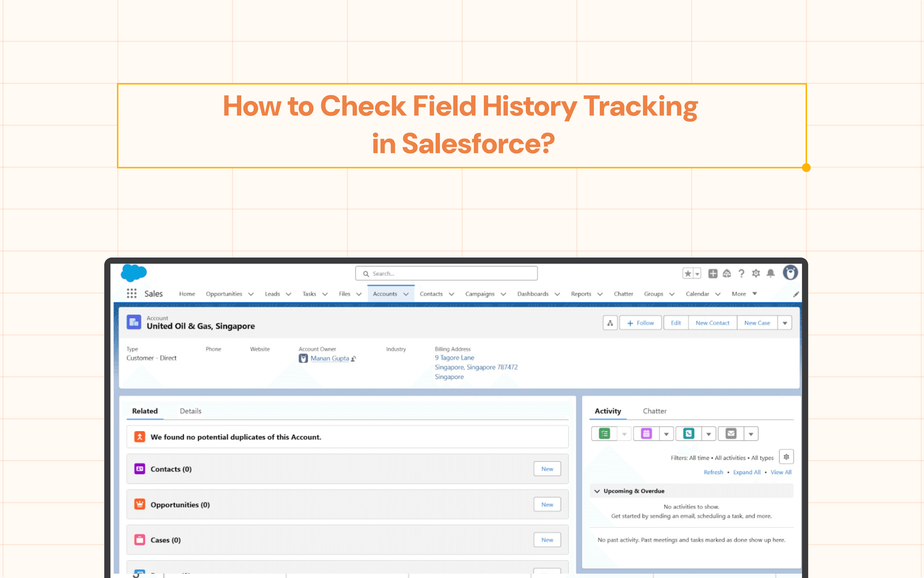Image resolution: width=924 pixels, height=578 pixels.
Task: Refresh the activity timeline
Action: pyautogui.click(x=713, y=472)
